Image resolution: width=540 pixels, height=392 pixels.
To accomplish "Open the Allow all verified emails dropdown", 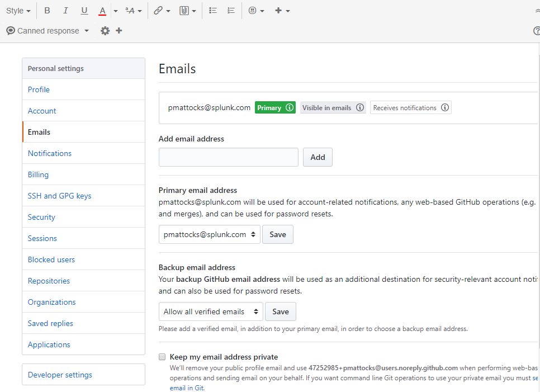I will click(211, 311).
